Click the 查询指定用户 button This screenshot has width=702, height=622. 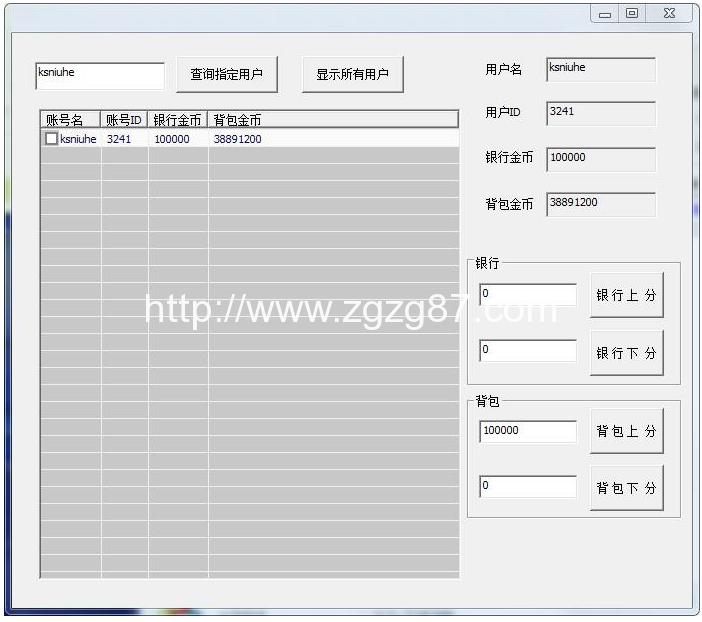click(227, 74)
